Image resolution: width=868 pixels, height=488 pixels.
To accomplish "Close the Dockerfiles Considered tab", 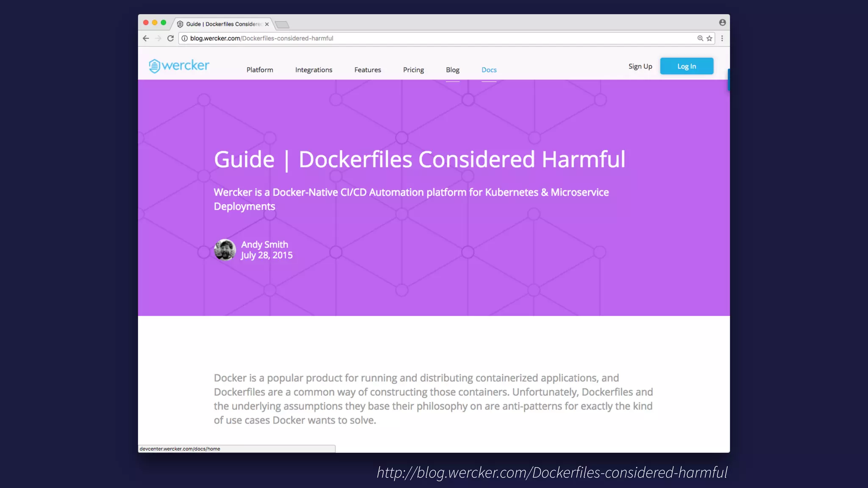I will (x=267, y=24).
